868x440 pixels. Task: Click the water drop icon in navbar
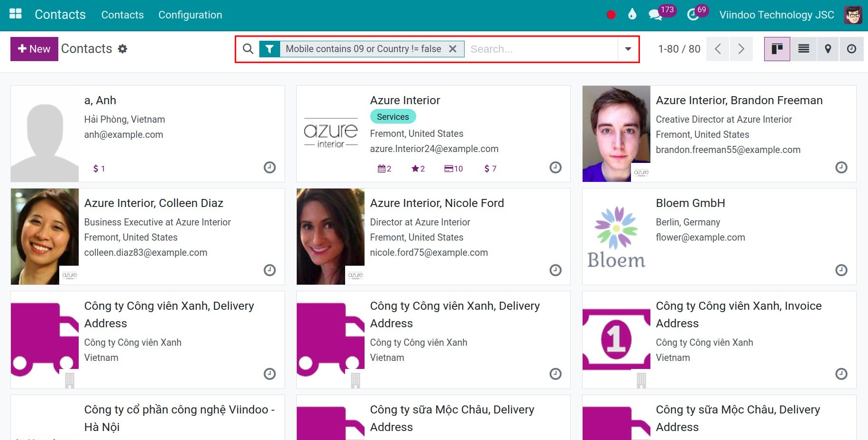[x=632, y=14]
